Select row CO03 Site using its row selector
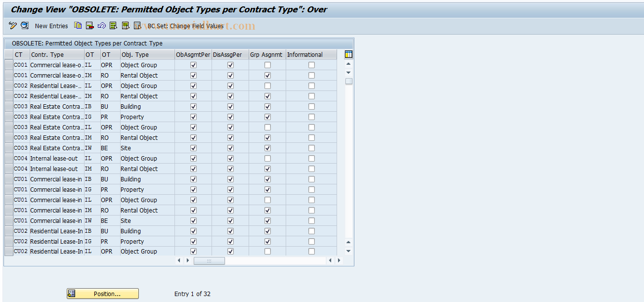Viewport: 644px width, 302px height. 8,148
